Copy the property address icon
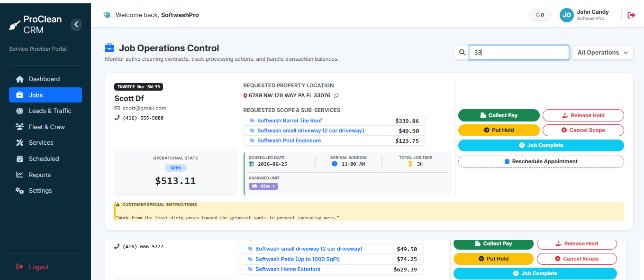The height and width of the screenshot is (280, 644). [x=336, y=95]
